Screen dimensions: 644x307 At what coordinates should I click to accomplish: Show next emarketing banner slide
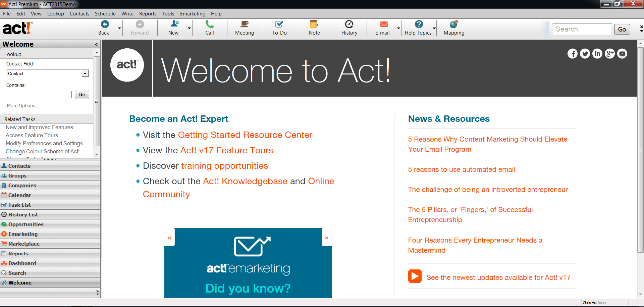pos(327,238)
